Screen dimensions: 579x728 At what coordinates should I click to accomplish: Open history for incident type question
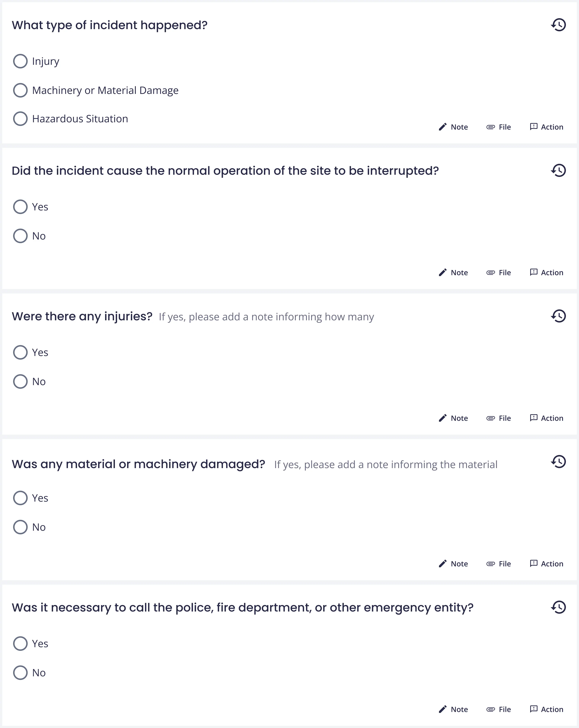point(558,25)
